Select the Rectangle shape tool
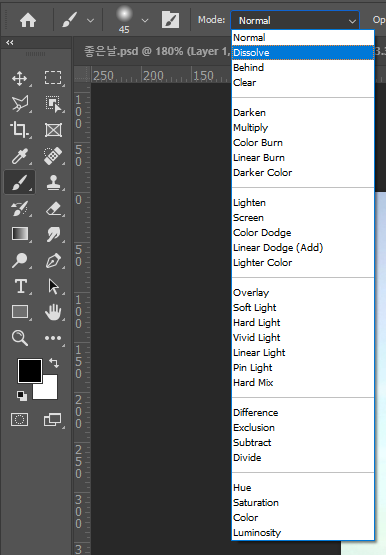 coord(20,312)
